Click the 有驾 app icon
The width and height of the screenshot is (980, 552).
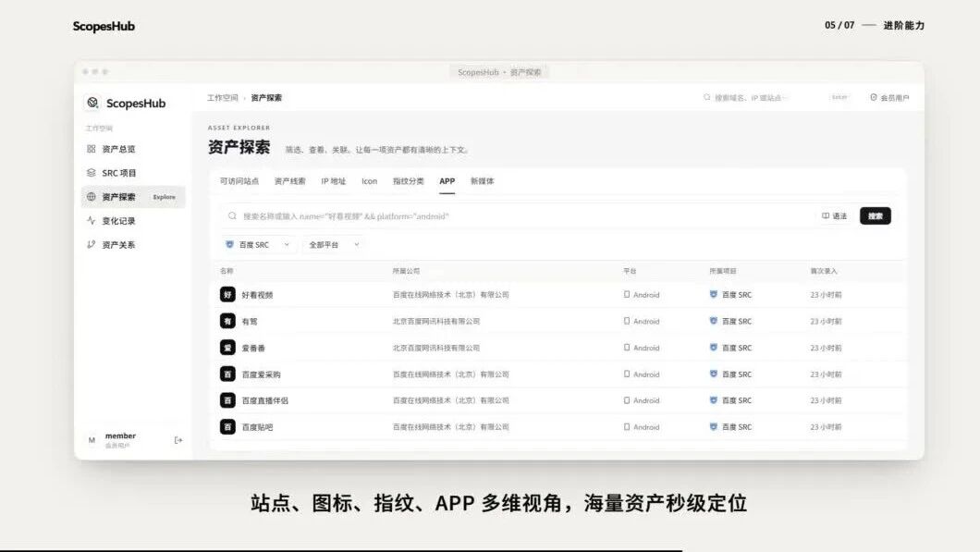click(227, 322)
